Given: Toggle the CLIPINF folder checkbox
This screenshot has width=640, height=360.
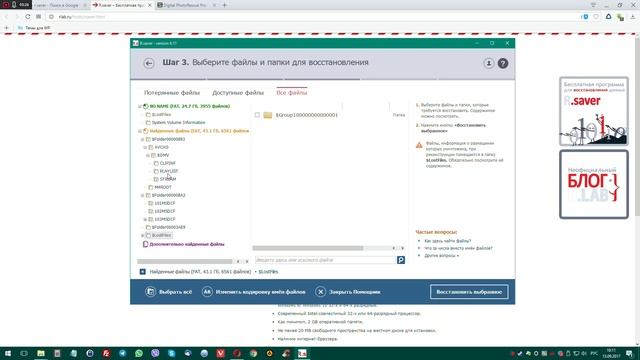Looking at the screenshot, I should (156, 163).
